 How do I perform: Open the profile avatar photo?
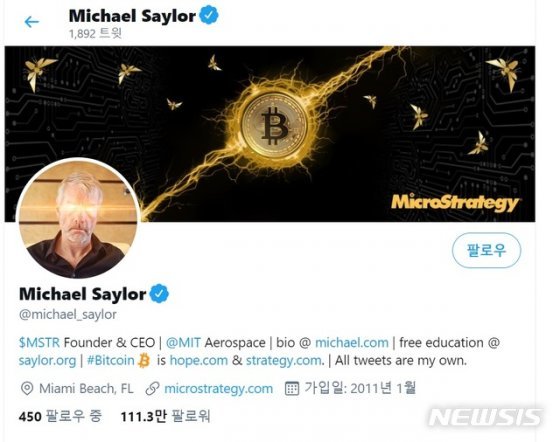point(78,218)
